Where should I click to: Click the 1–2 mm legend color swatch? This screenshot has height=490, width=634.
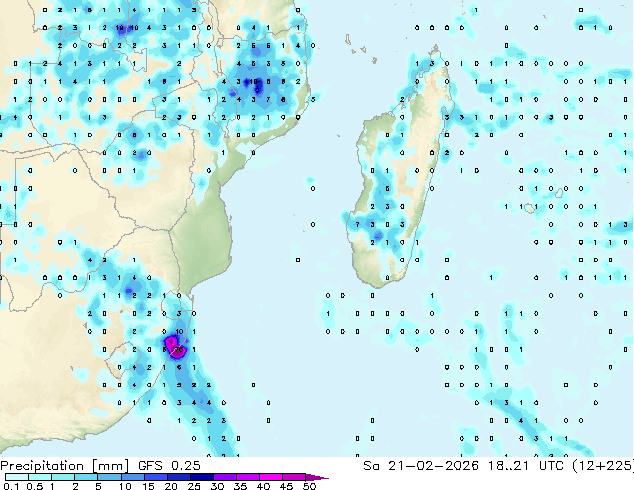tap(63, 477)
